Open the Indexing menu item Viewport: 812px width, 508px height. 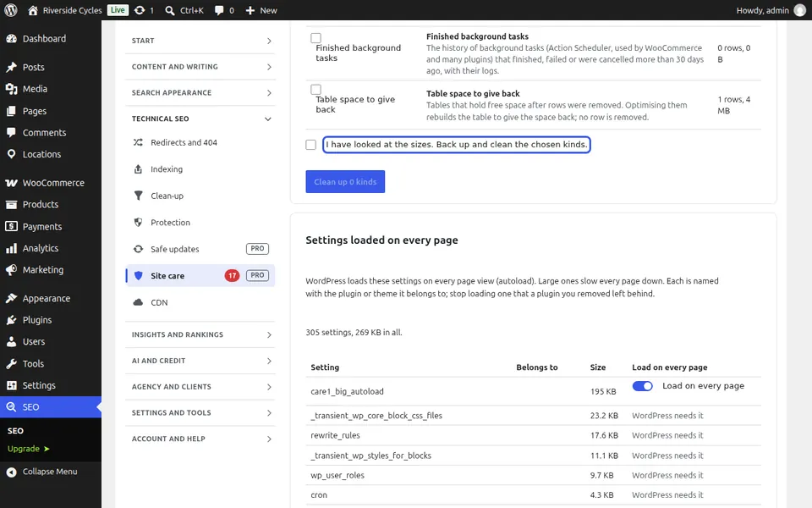coord(200,169)
